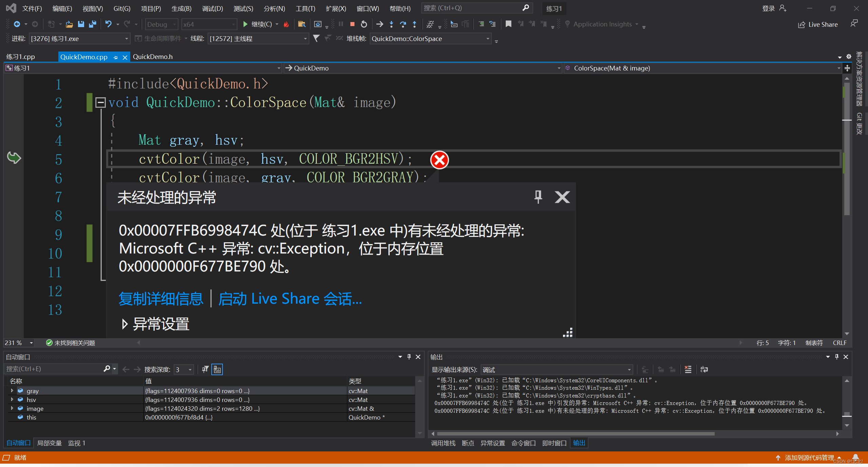
Task: Toggle word wrap in Output panel
Action: coord(704,369)
